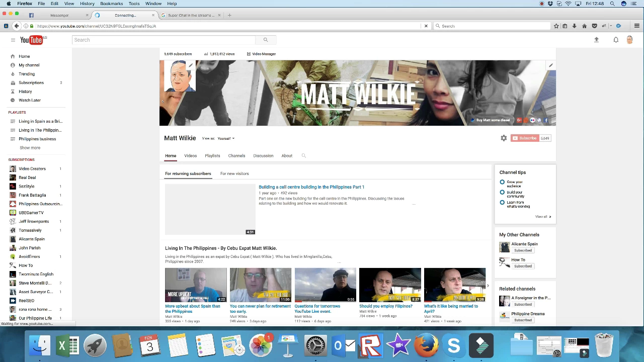Open Firefox downloads arrow
The width and height of the screenshot is (644, 362).
point(575,26)
